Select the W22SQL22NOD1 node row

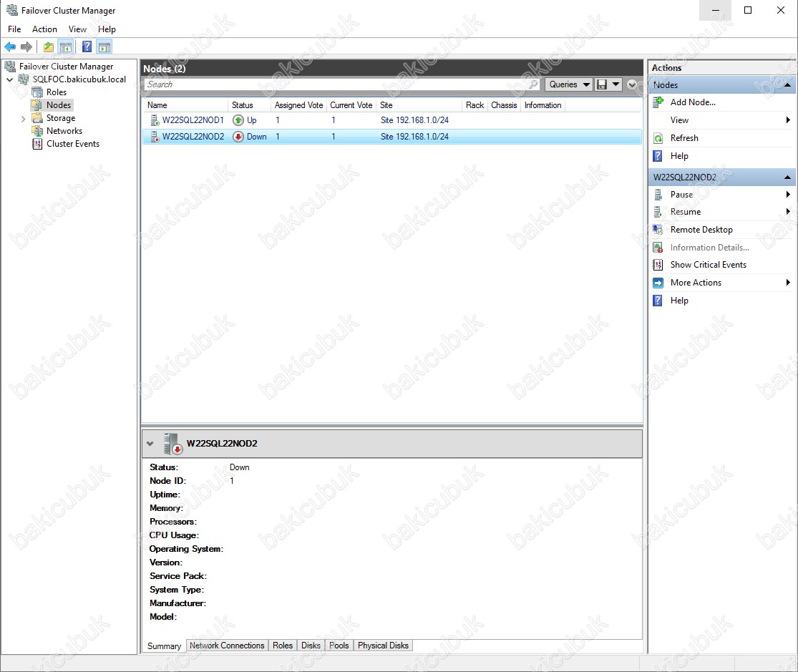[193, 120]
